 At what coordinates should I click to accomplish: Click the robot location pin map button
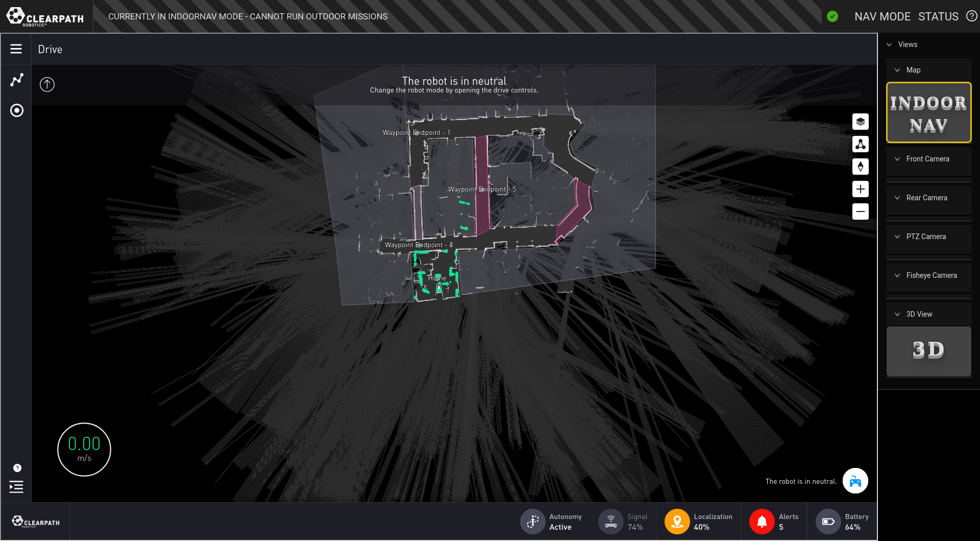[860, 167]
